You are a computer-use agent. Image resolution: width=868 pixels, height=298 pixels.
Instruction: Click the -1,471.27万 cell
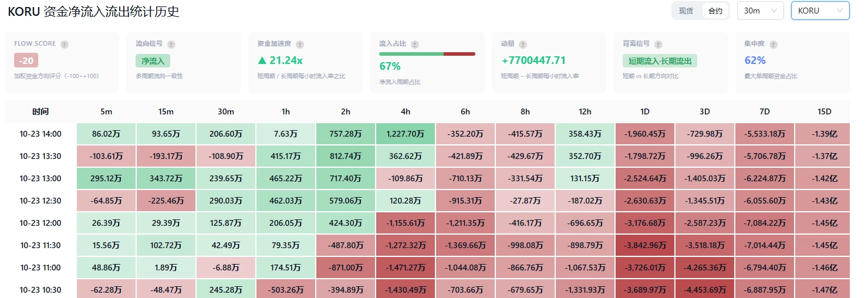click(406, 267)
